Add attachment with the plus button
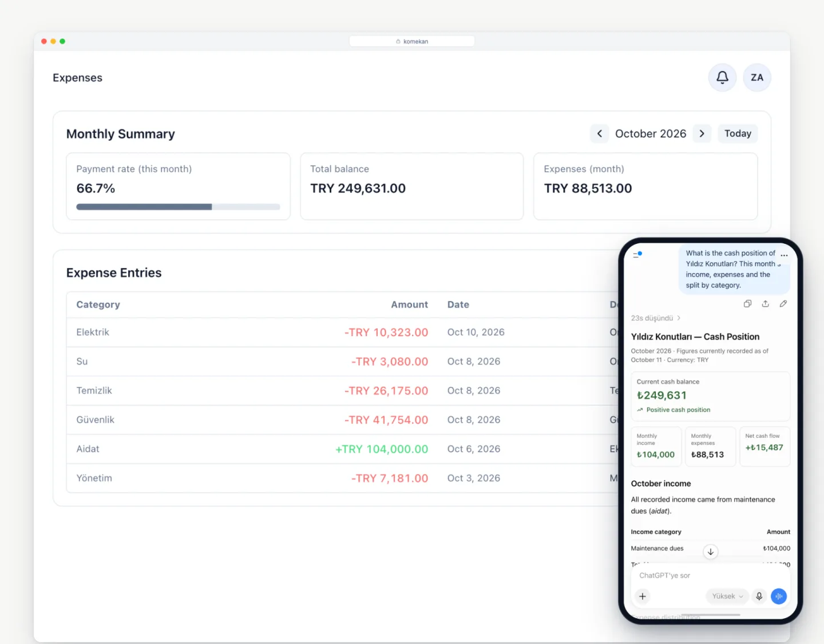 tap(643, 596)
